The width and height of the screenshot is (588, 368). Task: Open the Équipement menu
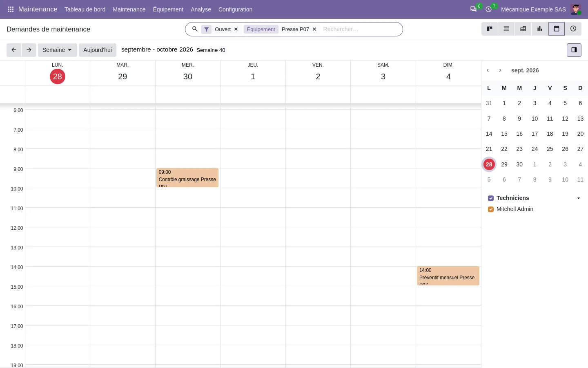click(168, 9)
